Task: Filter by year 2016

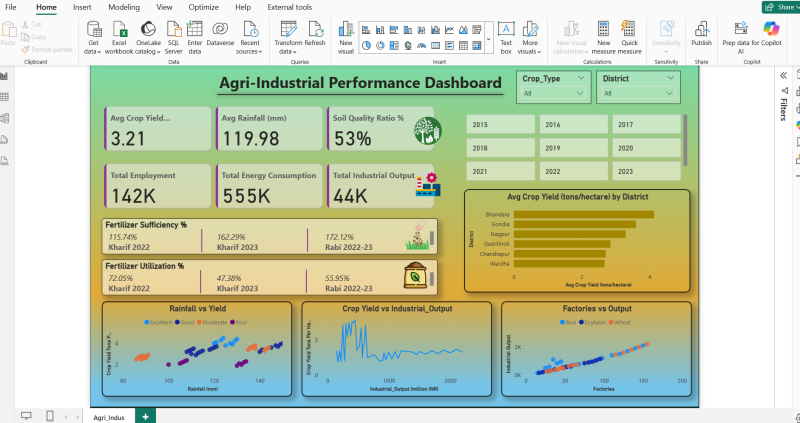Action: pyautogui.click(x=573, y=125)
